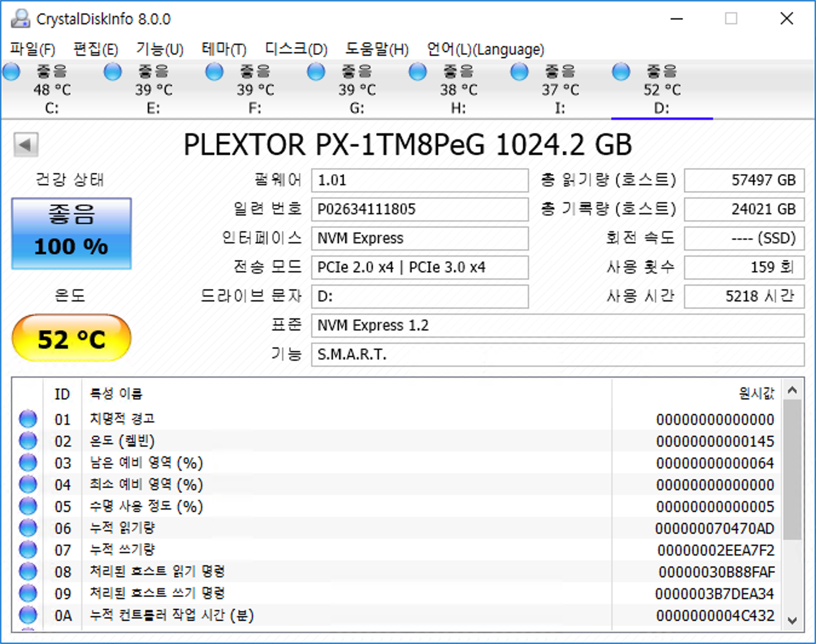Select the F: drive status orb
Image resolution: width=816 pixels, height=644 pixels.
point(214,72)
